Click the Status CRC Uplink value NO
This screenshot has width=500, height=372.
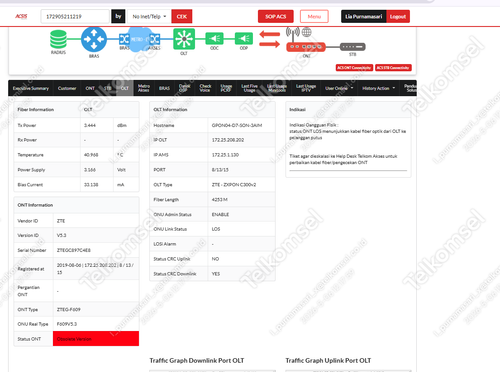[x=215, y=259]
